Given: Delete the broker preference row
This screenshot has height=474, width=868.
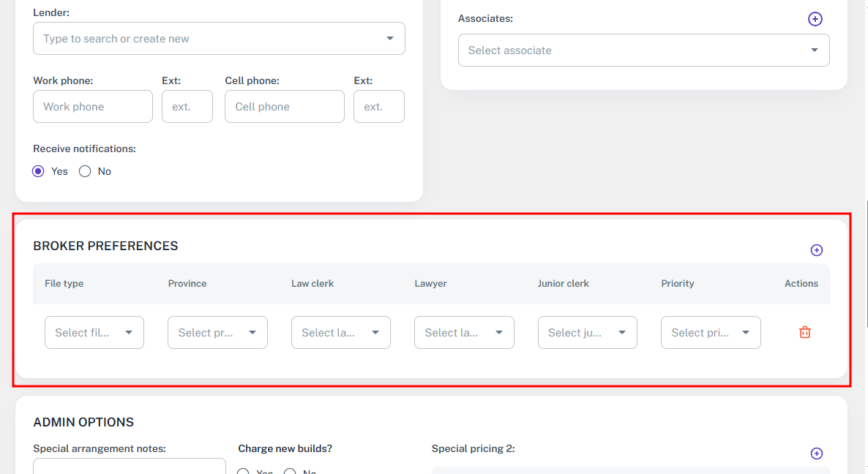Looking at the screenshot, I should coord(804,332).
